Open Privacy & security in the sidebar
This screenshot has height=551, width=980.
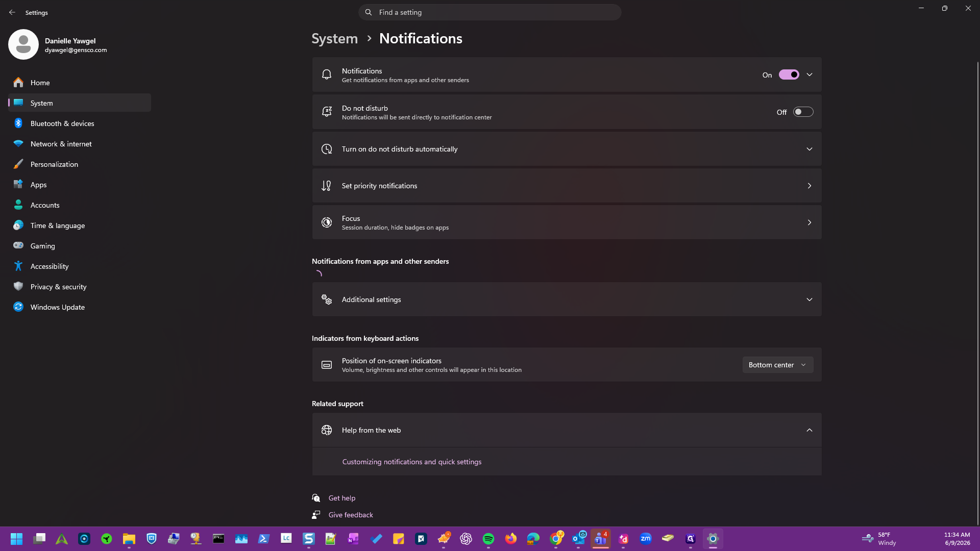(x=80, y=287)
